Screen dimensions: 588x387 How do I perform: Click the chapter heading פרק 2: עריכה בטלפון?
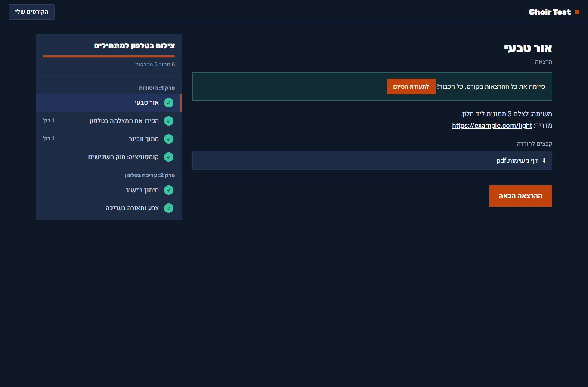pos(150,175)
